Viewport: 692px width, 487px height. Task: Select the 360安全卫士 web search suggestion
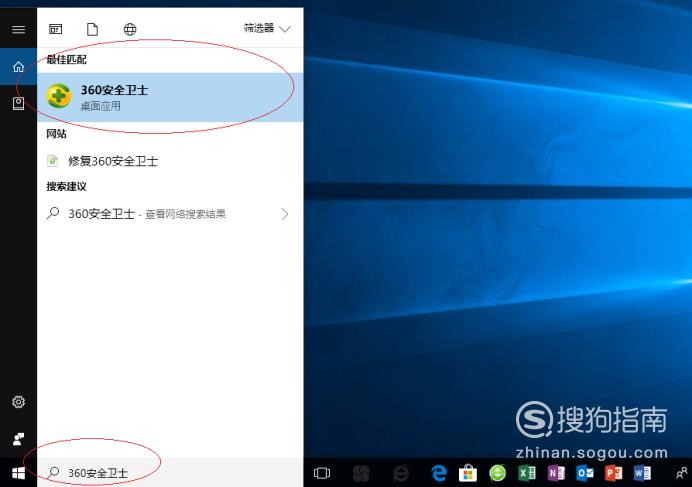click(x=170, y=214)
